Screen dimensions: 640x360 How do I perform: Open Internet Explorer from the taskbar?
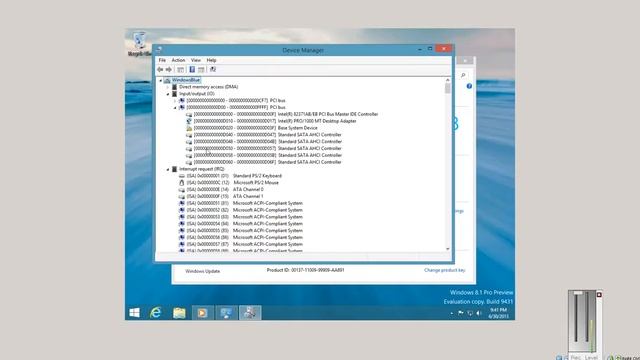tap(156, 313)
